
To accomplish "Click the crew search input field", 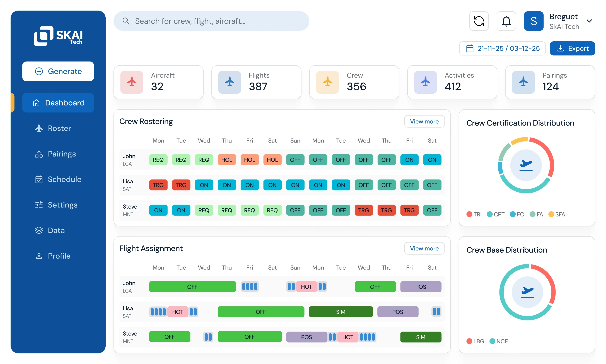I will [211, 21].
